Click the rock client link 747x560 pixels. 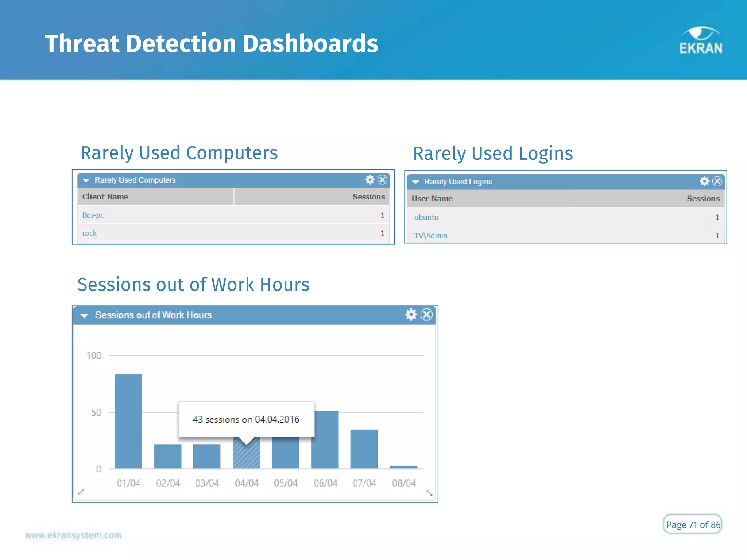click(x=89, y=233)
